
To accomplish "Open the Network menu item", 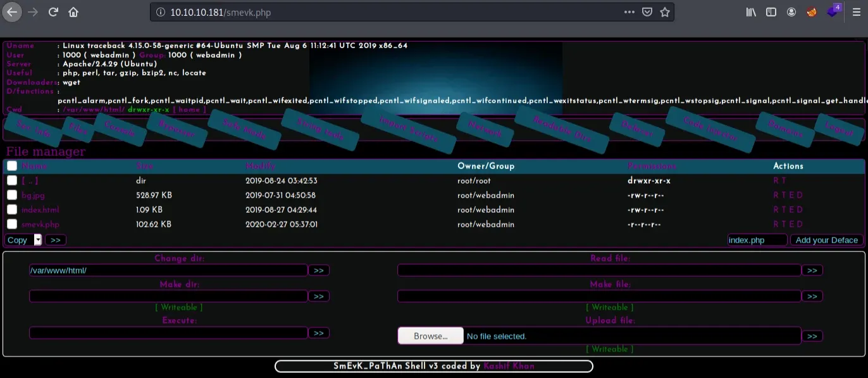I will coord(485,132).
